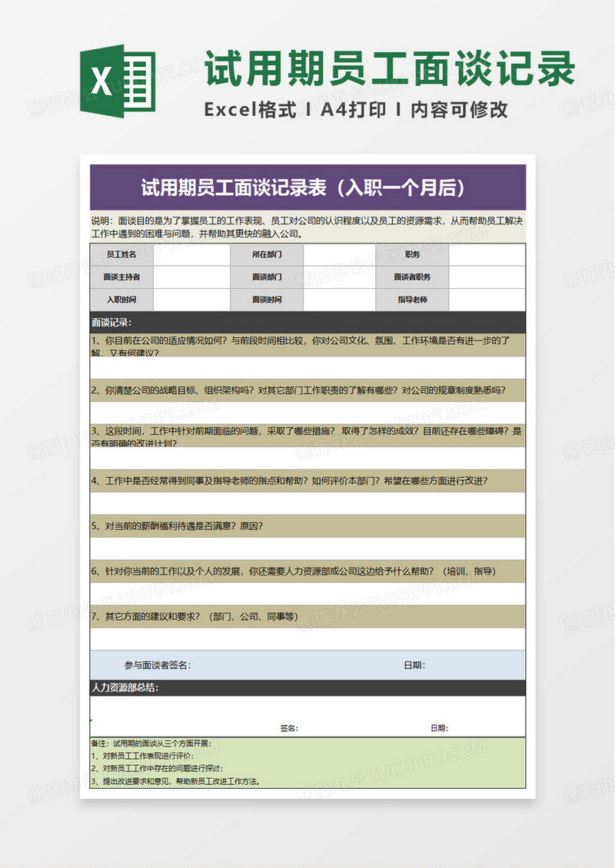Viewport: 615px width, 868px height.
Task: Click the green Excel logo icon
Action: point(118,81)
